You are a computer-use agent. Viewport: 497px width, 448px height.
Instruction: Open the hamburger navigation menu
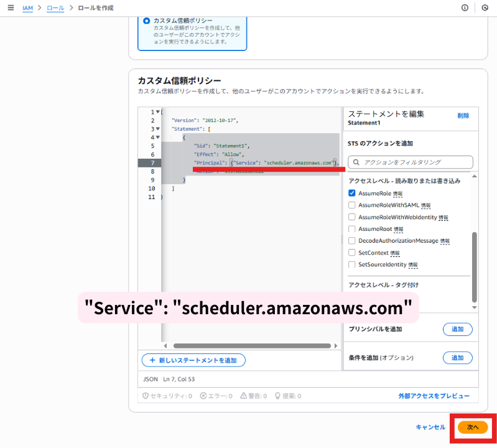coord(11,7)
